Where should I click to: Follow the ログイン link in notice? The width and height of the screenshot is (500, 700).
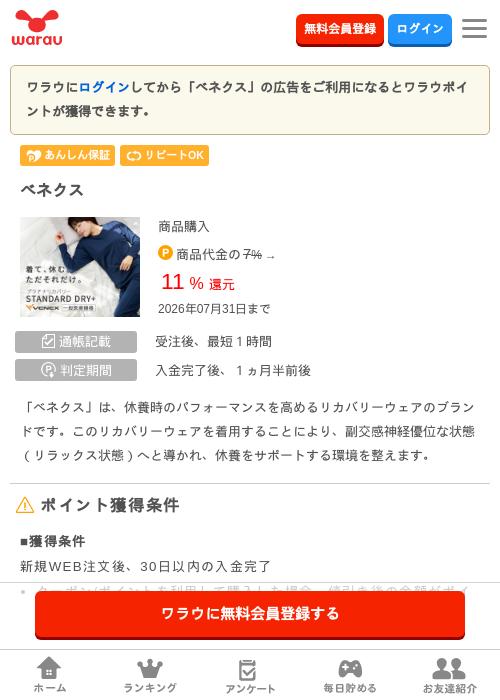click(104, 87)
